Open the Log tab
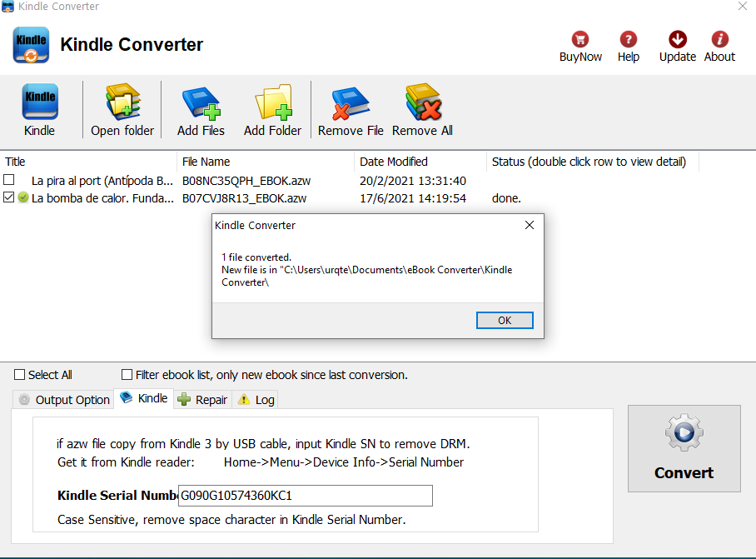Image resolution: width=756 pixels, height=559 pixels. [256, 400]
